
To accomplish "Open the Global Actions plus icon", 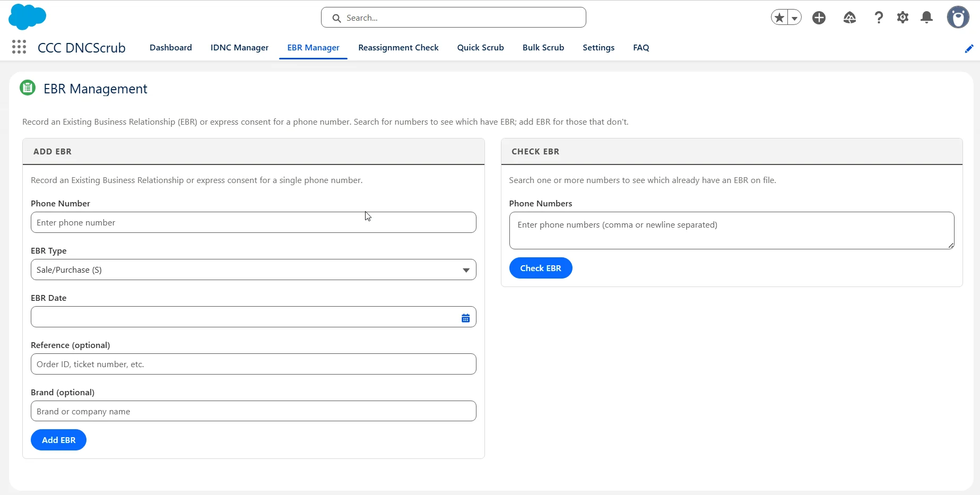I will click(819, 18).
